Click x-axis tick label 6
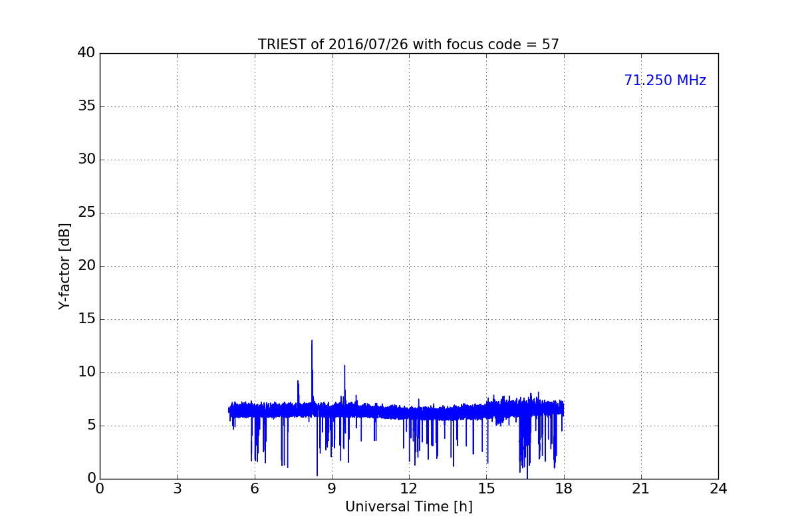Image resolution: width=798 pixels, height=532 pixels. 254,488
